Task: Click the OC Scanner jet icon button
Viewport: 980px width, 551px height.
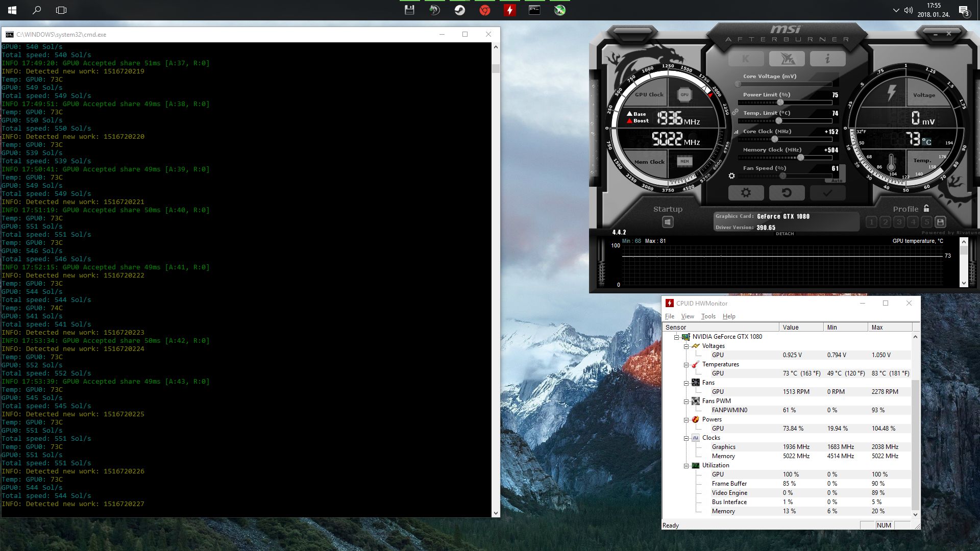Action: [x=787, y=59]
